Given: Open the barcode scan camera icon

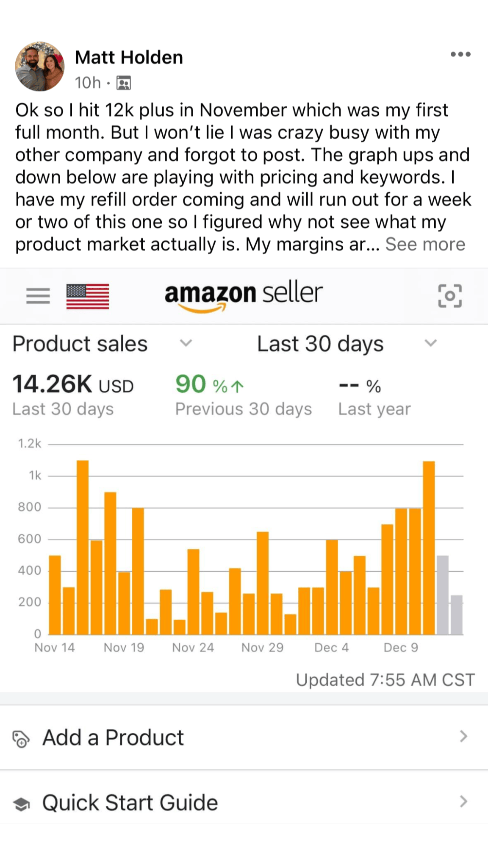Looking at the screenshot, I should [450, 296].
